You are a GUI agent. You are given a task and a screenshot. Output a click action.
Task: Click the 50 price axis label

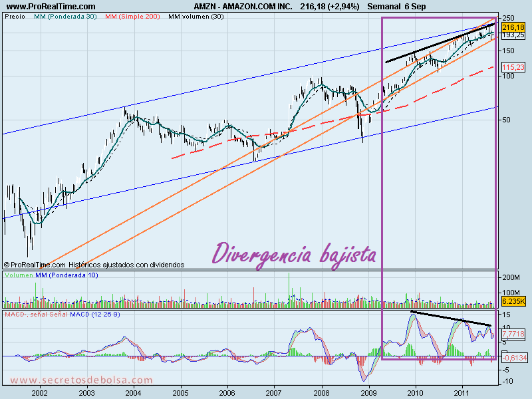506,120
